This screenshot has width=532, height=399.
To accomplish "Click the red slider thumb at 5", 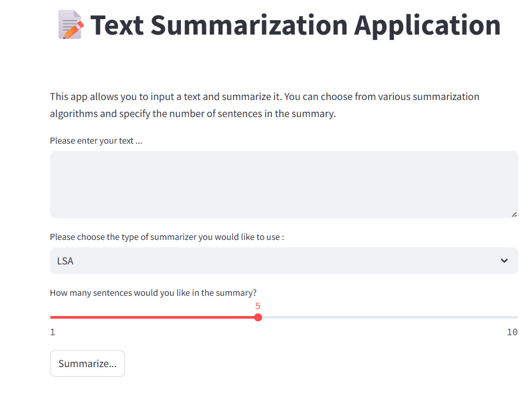I will tap(258, 317).
